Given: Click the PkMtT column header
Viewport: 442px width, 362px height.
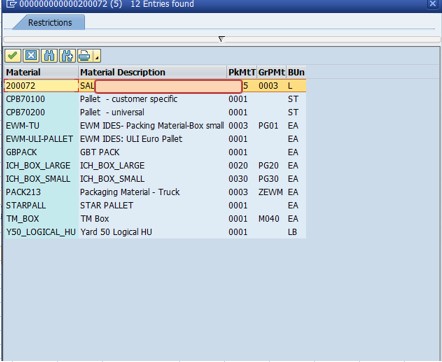Looking at the screenshot, I should pos(242,72).
